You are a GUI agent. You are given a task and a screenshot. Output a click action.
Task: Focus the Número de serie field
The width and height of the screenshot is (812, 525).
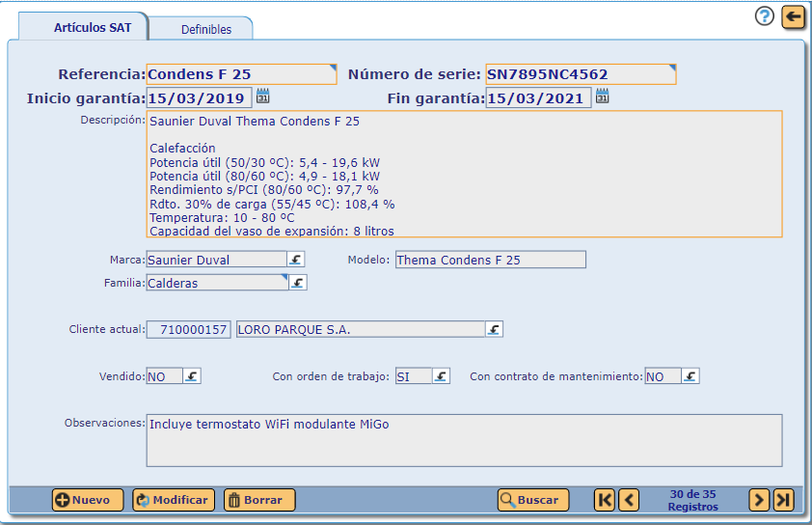point(581,74)
